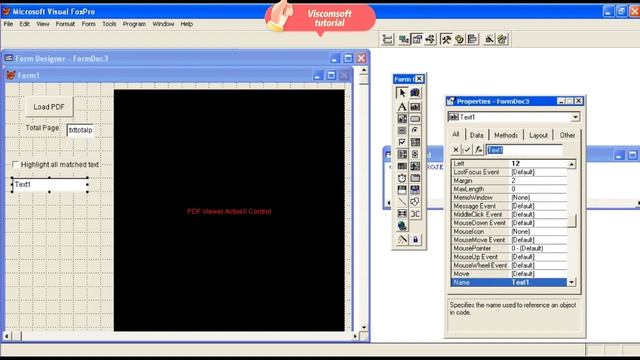Launch the Form Builder toolbar icon

click(x=489, y=39)
